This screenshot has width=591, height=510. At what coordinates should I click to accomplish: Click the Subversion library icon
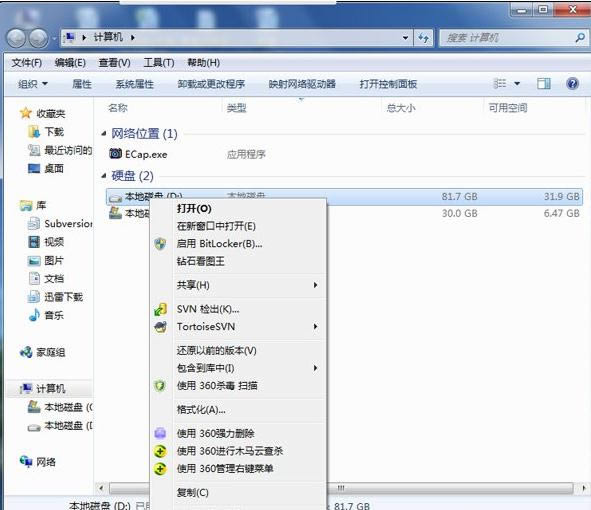click(x=34, y=224)
